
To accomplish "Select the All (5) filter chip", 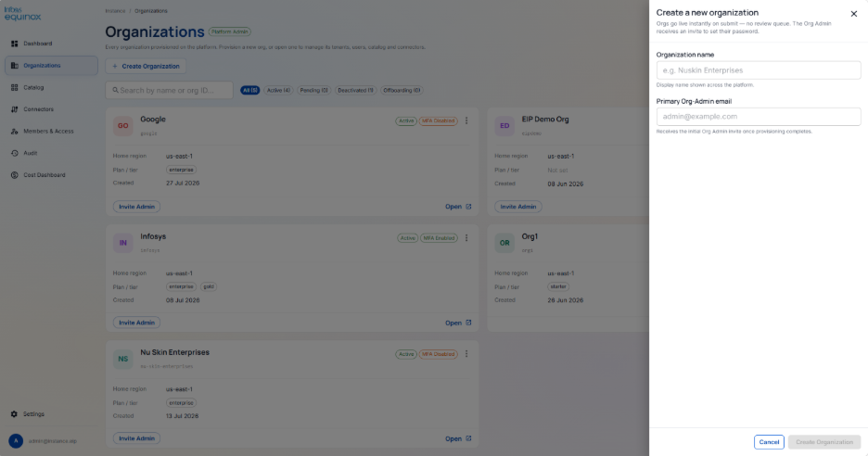I will click(x=249, y=90).
